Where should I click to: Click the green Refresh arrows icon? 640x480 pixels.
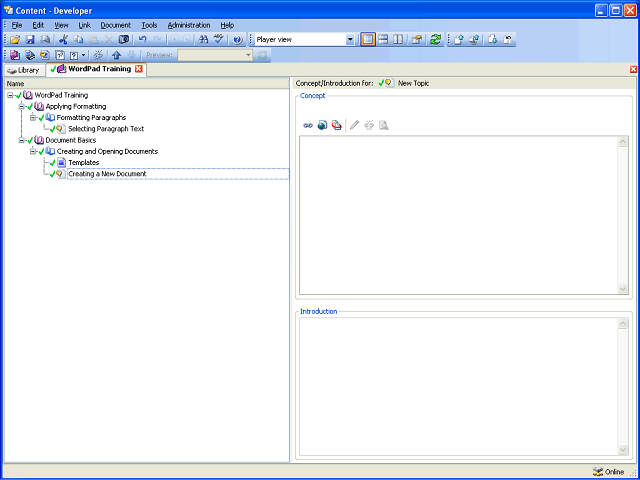pyautogui.click(x=436, y=40)
